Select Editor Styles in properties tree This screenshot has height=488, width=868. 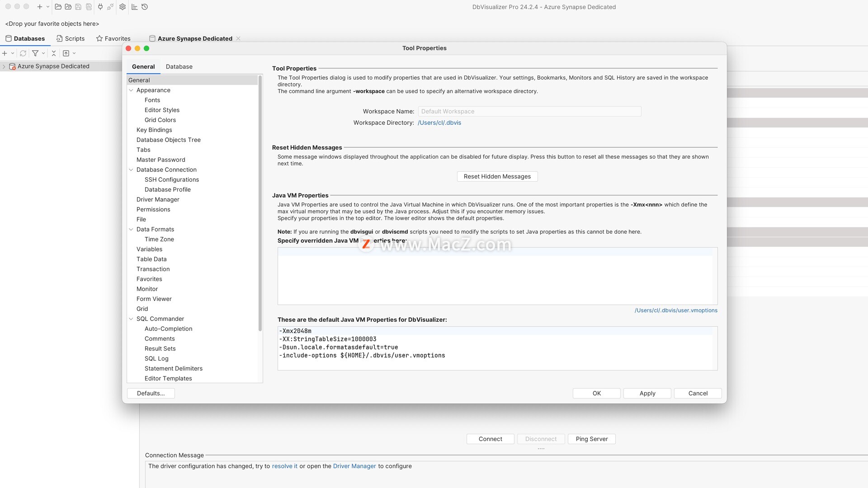tap(162, 110)
